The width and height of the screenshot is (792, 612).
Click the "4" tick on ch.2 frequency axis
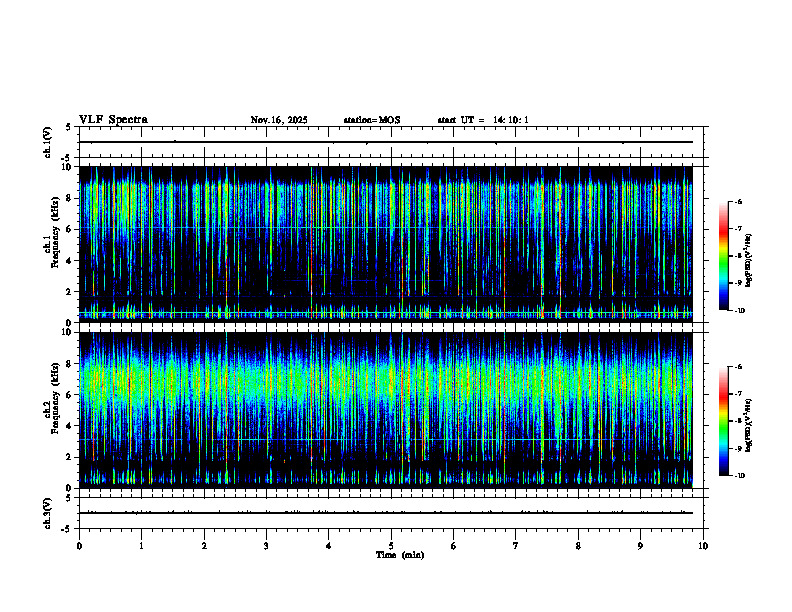click(x=70, y=426)
